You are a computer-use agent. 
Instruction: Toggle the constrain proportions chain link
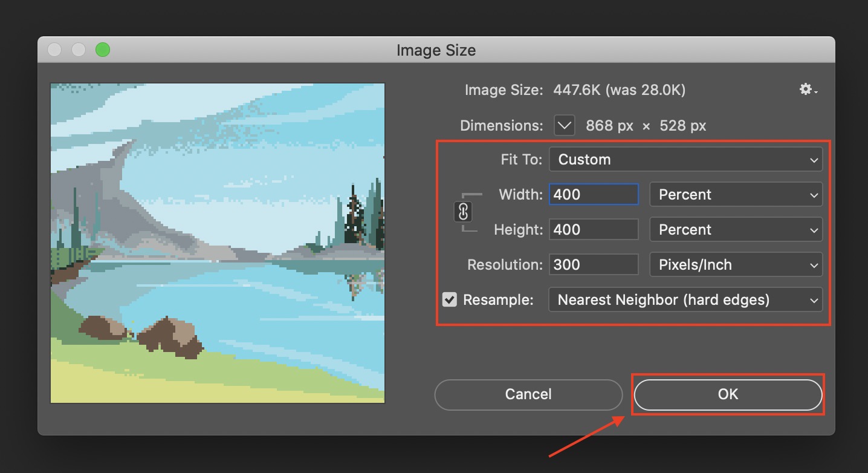(x=464, y=212)
